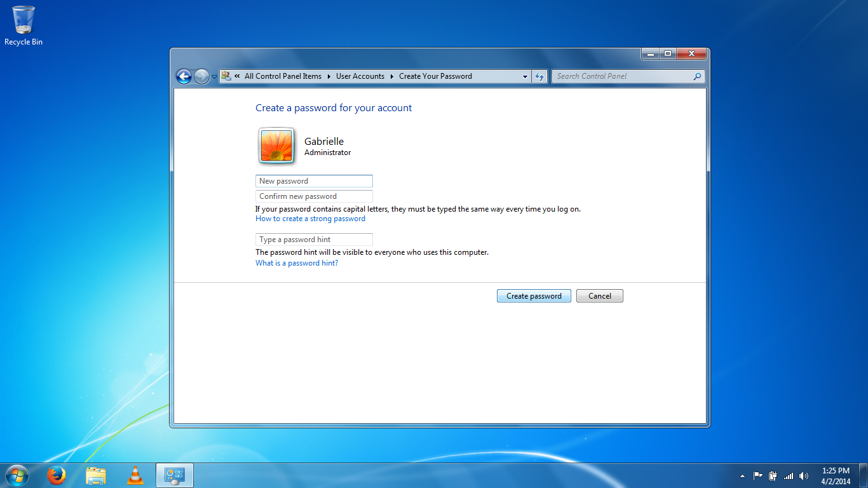This screenshot has width=868, height=488.
Task: Click the Administrator label
Action: click(x=327, y=152)
